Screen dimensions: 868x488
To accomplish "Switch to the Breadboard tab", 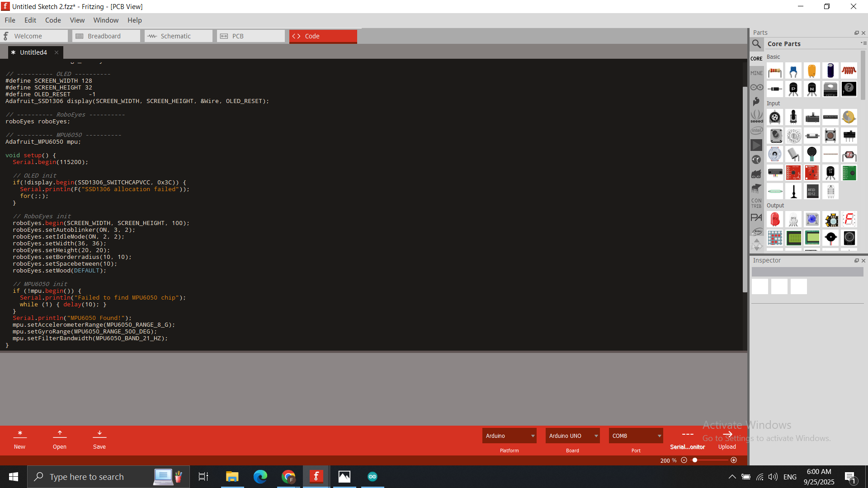I will coord(106,36).
